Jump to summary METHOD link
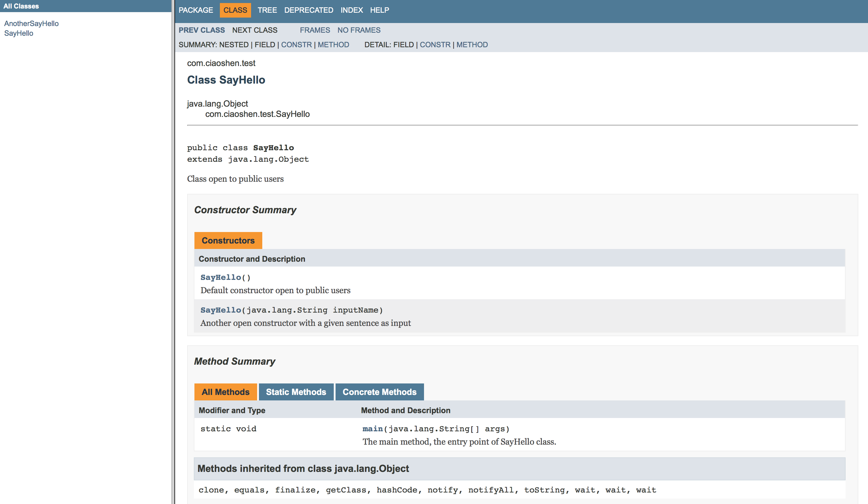Viewport: 868px width, 504px height. click(333, 45)
